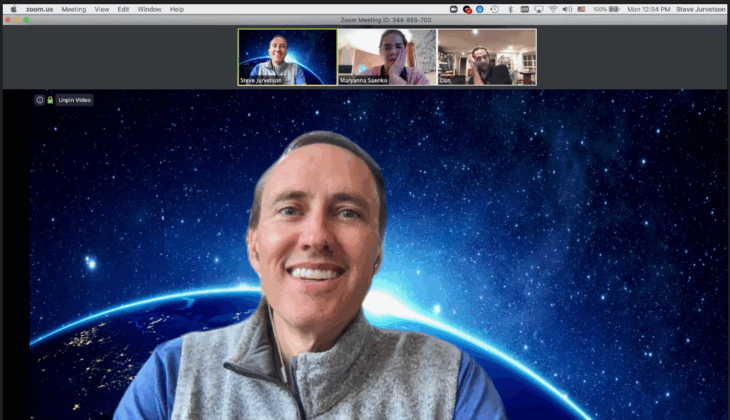Screen dimensions: 730x420
Task: Open the AirPlay display menu bar icon
Action: (539, 9)
